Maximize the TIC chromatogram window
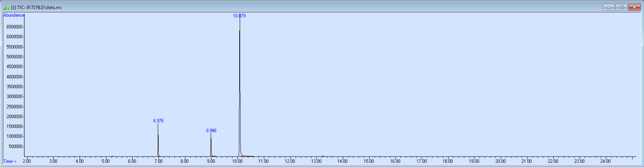Viewport: 644px width, 167px height. tap(622, 7)
